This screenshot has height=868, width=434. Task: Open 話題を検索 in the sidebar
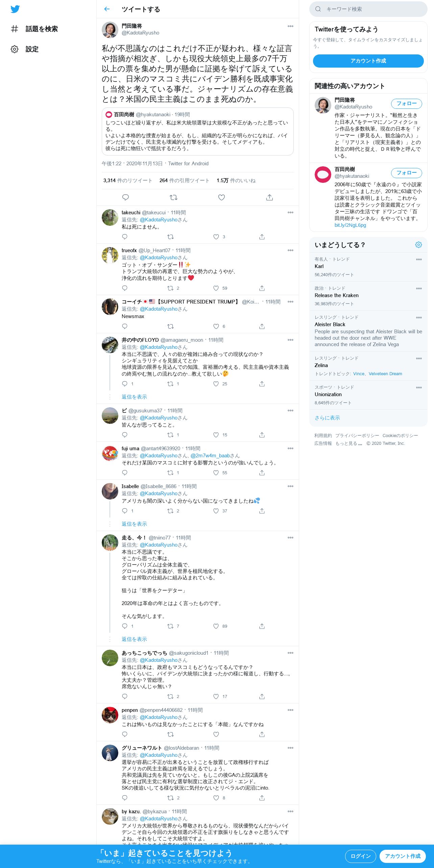point(34,29)
